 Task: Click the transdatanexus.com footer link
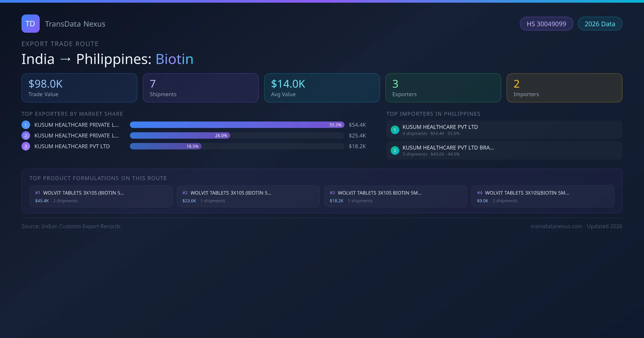[x=556, y=226]
